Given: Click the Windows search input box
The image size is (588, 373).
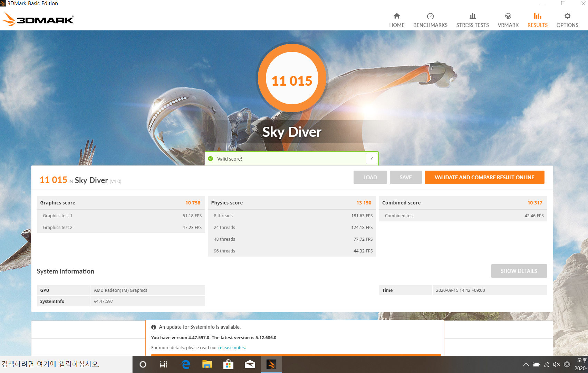Looking at the screenshot, I should point(66,364).
